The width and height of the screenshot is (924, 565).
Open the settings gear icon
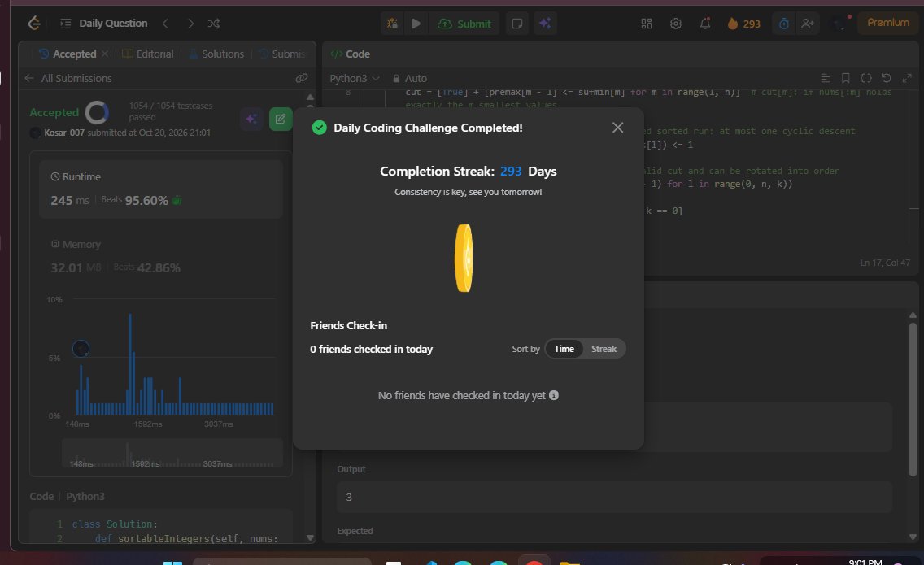(676, 24)
